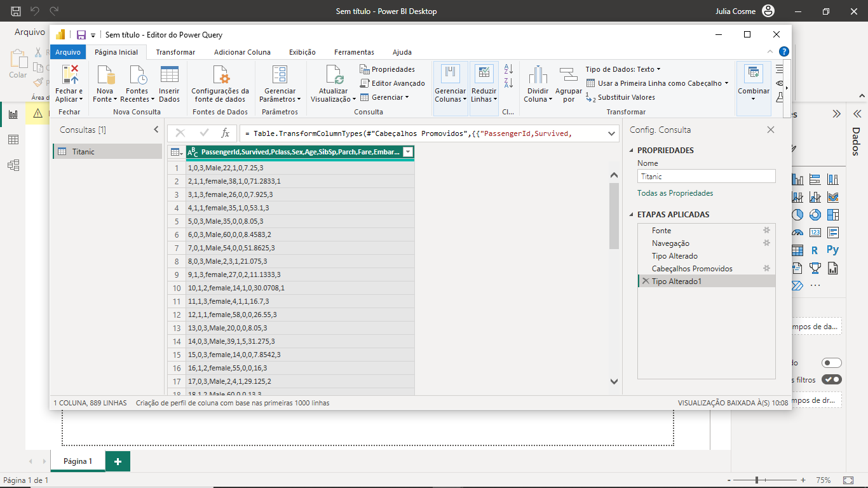The image size is (868, 488).
Task: Open the Editor Avançado
Action: tap(392, 83)
